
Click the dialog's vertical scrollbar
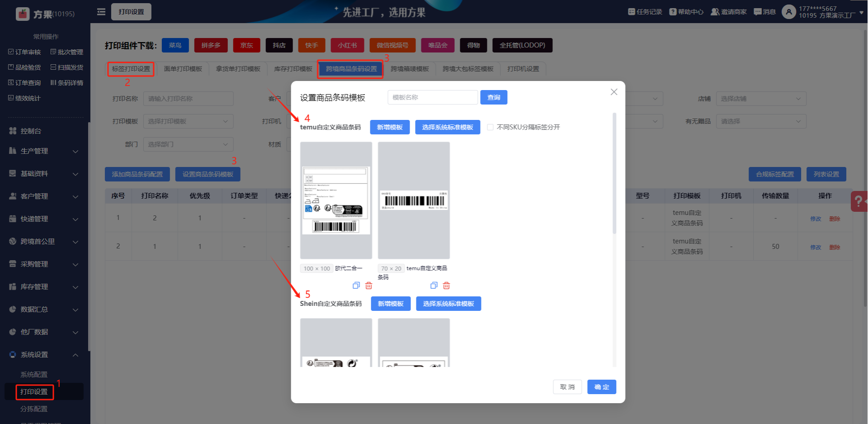(614, 173)
